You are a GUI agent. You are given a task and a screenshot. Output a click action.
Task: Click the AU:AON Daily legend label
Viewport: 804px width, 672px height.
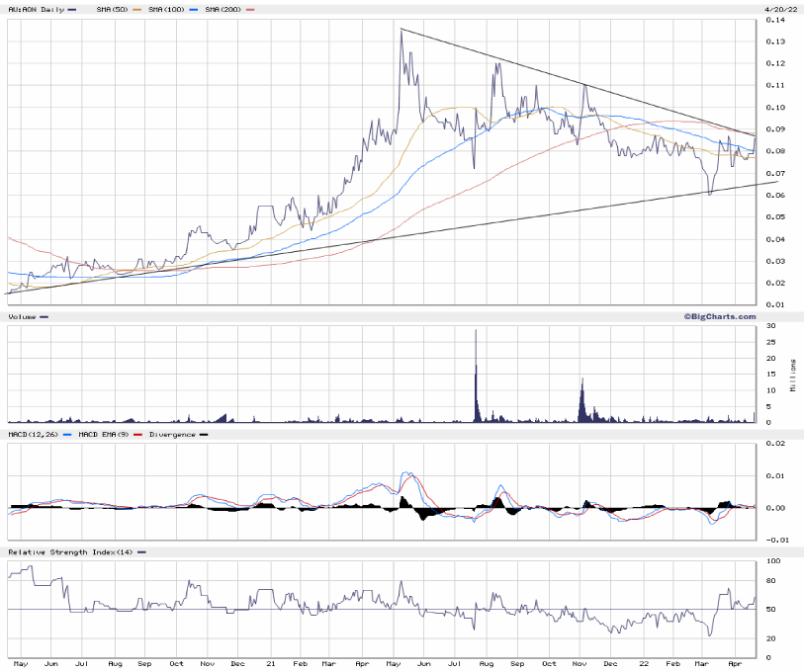[x=36, y=10]
